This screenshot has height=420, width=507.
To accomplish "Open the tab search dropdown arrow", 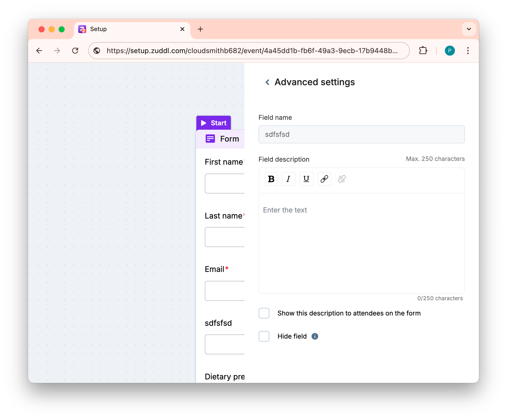I will pos(469,29).
